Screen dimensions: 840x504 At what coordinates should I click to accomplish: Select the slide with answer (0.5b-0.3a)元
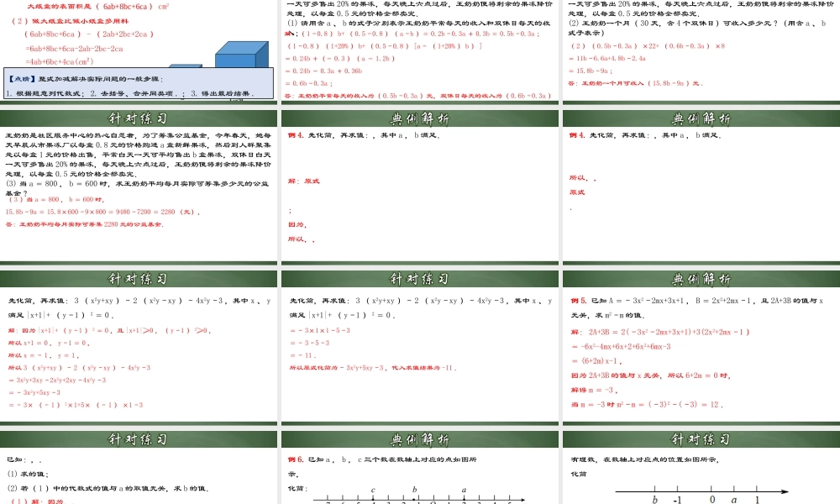pyautogui.click(x=418, y=50)
